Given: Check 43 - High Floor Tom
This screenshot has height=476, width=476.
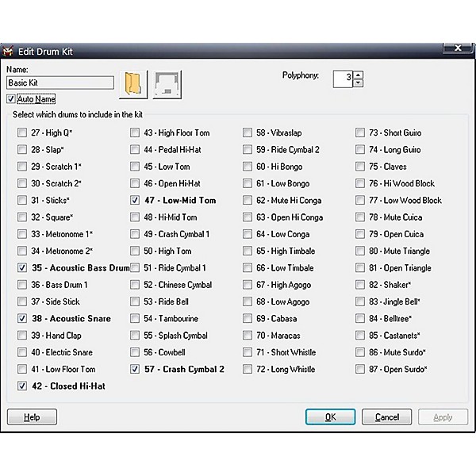Looking at the screenshot, I should tap(135, 132).
